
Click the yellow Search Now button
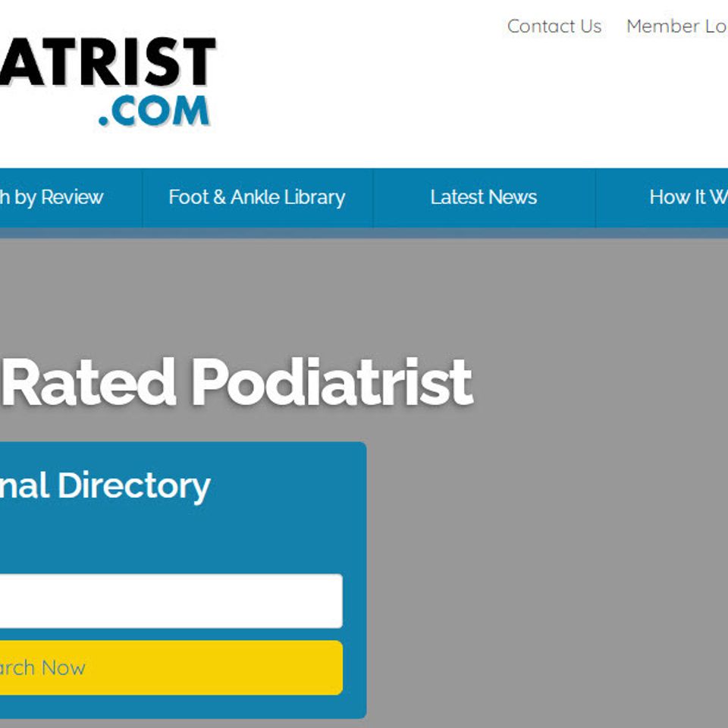[171, 667]
